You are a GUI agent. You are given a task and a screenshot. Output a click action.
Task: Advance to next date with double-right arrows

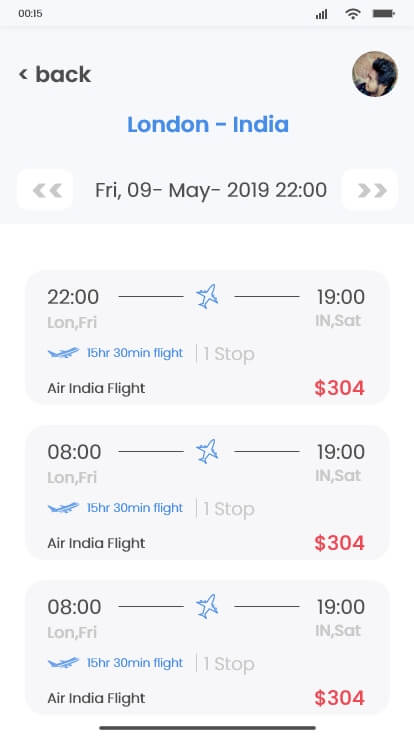[370, 190]
